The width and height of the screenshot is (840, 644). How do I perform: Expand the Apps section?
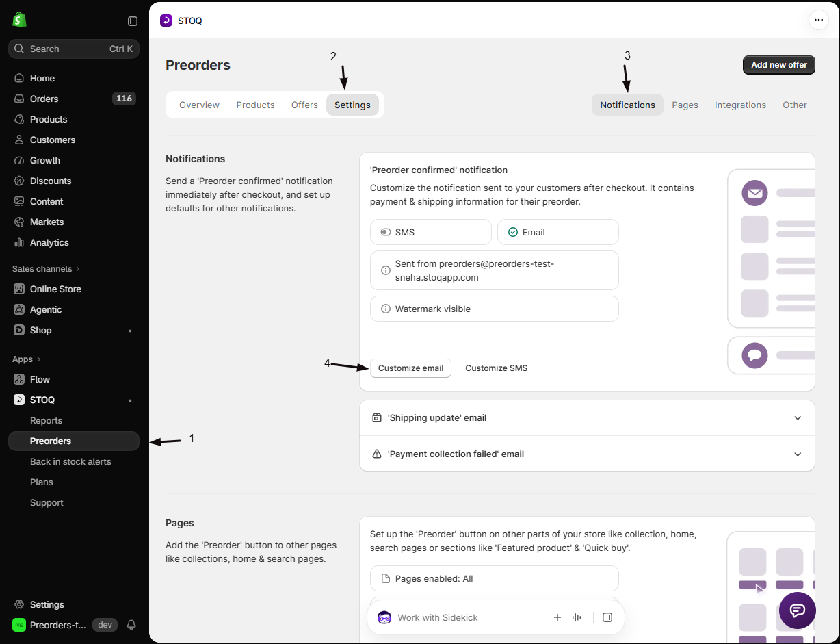(27, 359)
